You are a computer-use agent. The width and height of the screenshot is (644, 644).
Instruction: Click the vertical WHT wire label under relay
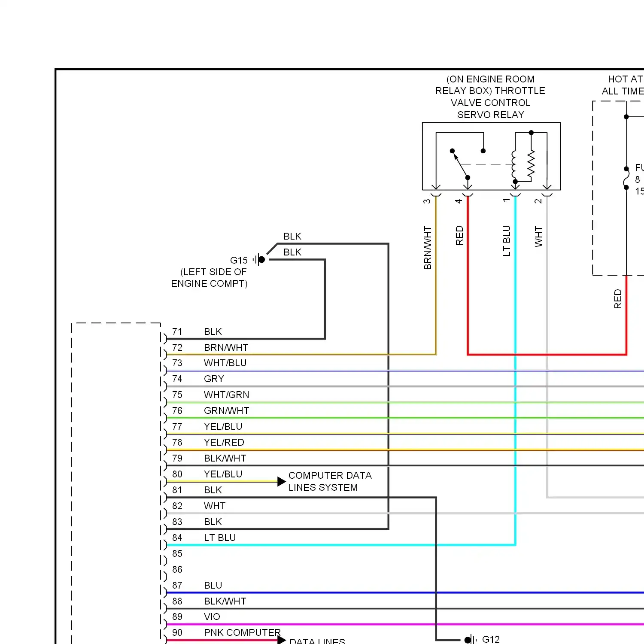[x=538, y=237]
